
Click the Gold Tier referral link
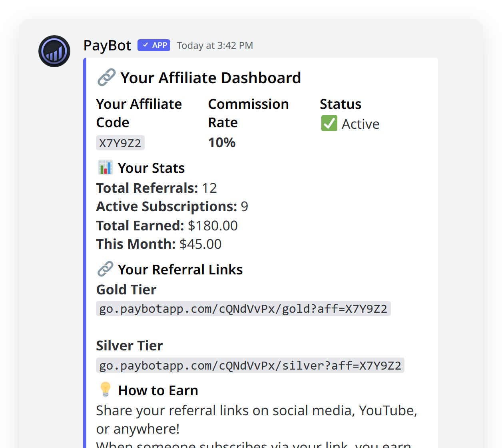pyautogui.click(x=243, y=308)
